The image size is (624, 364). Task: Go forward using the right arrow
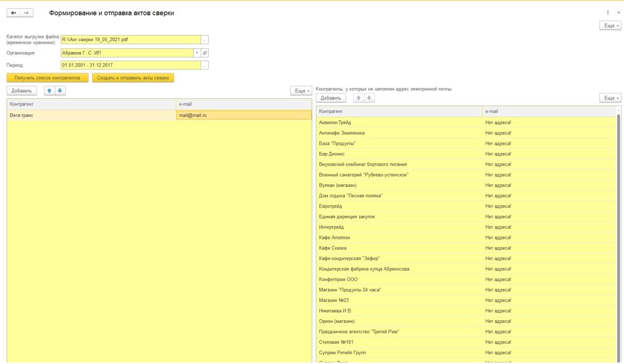[x=27, y=13]
